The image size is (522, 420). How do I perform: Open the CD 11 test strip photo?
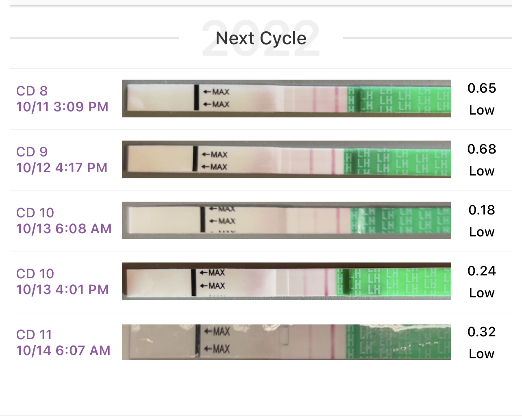coord(286,342)
